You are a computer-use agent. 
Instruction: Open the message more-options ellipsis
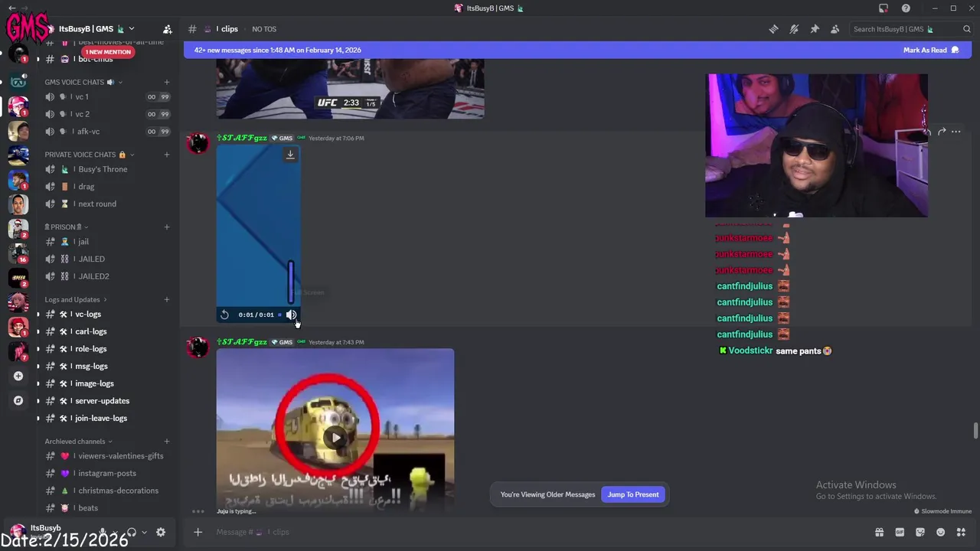point(955,132)
